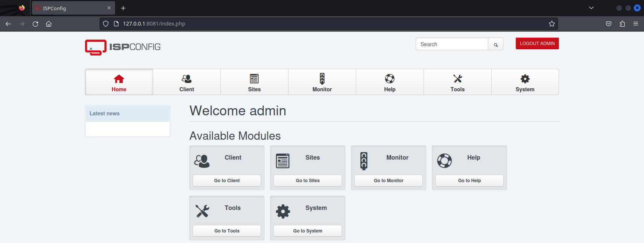Screen dimensions: 644x243
Task: Open the System tab in navigation
Action: pyautogui.click(x=525, y=82)
